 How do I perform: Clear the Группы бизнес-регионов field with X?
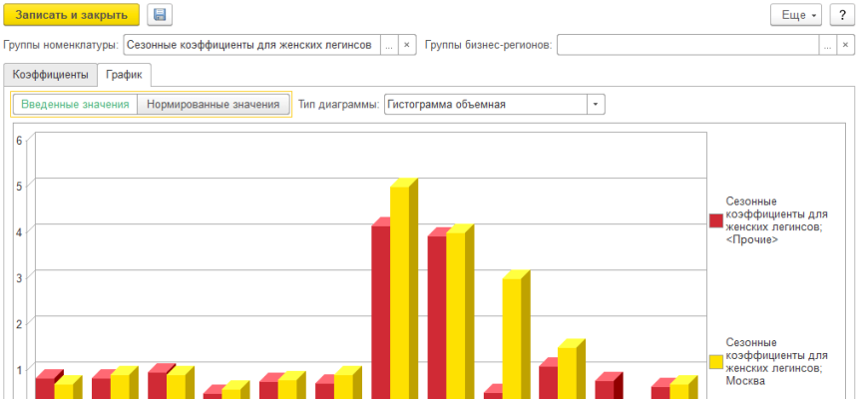click(845, 45)
